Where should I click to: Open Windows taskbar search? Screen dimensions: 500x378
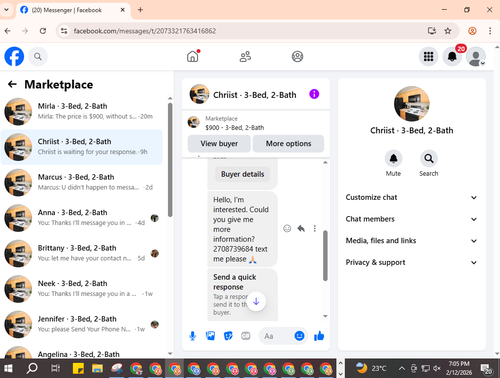click(32, 368)
